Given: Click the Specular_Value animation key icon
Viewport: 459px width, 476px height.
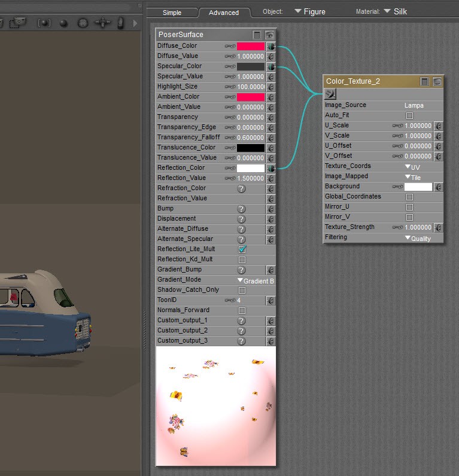Looking at the screenshot, I should coord(230,77).
